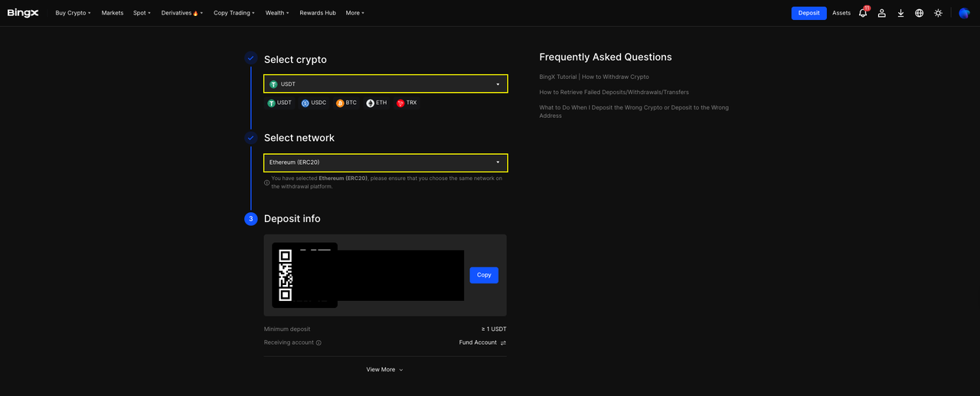Click the blue account avatar
This screenshot has height=396, width=980.
pos(964,13)
